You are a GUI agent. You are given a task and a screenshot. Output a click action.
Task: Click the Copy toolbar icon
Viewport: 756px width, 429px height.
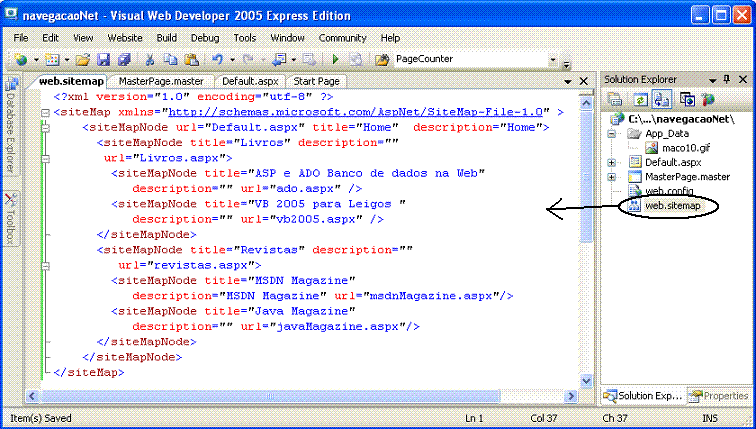(x=170, y=59)
